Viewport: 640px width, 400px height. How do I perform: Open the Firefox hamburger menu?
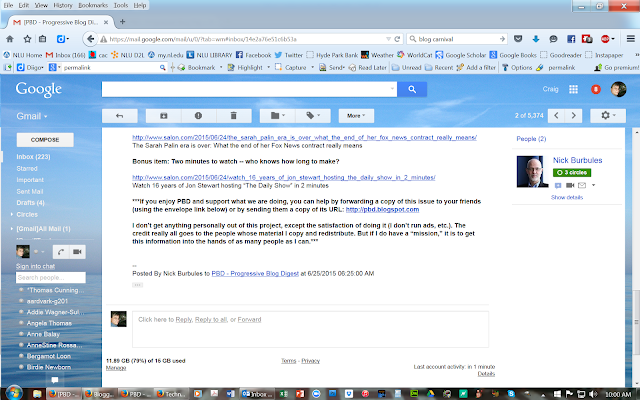click(631, 39)
